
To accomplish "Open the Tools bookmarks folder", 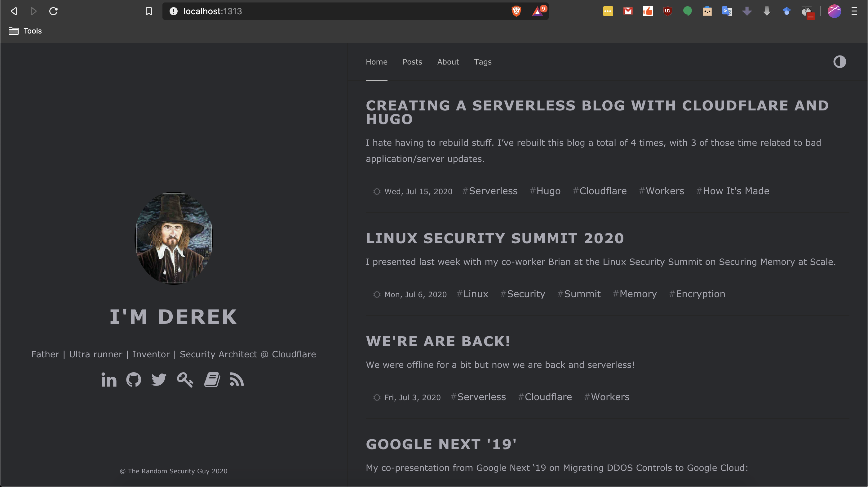I will click(25, 31).
